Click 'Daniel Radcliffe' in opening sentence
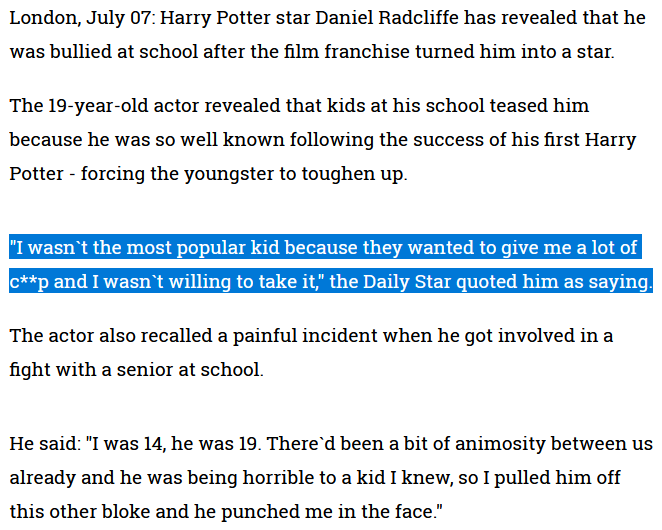Screen dimensions: 662x530 tap(387, 18)
